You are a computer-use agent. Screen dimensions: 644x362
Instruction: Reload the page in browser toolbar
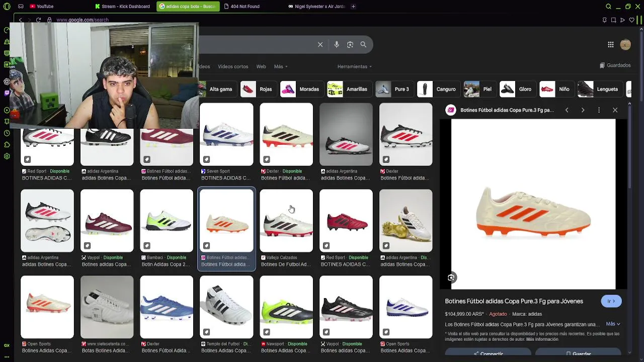pos(38,20)
